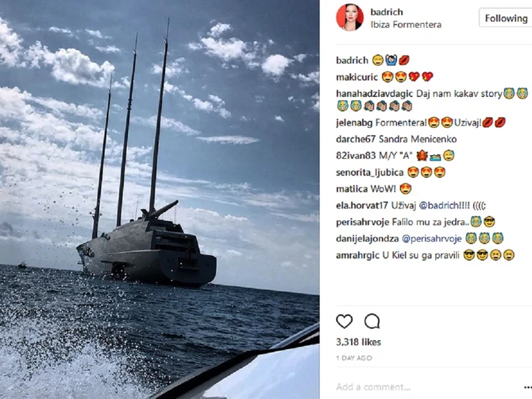532x399 pixels.
Task: Open the @perisahrvoje mention link
Action: (432, 238)
